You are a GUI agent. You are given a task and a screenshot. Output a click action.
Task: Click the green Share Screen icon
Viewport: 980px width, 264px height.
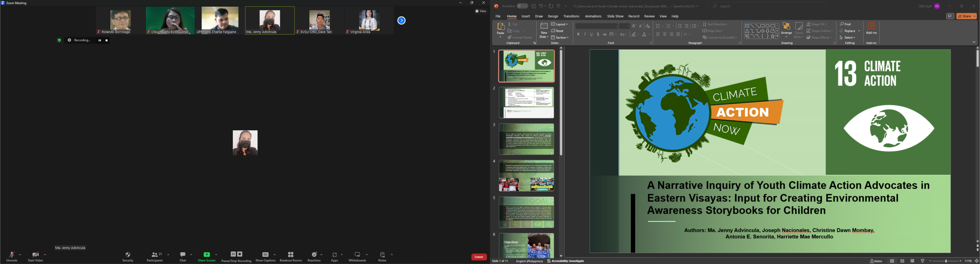coord(206,254)
